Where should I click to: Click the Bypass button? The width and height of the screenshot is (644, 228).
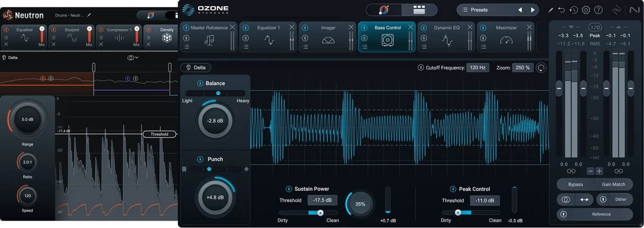[575, 184]
